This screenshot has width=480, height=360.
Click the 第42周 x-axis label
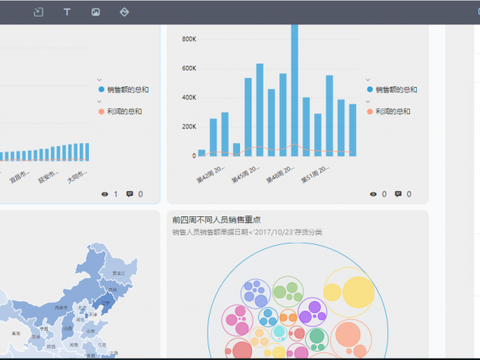coord(210,174)
